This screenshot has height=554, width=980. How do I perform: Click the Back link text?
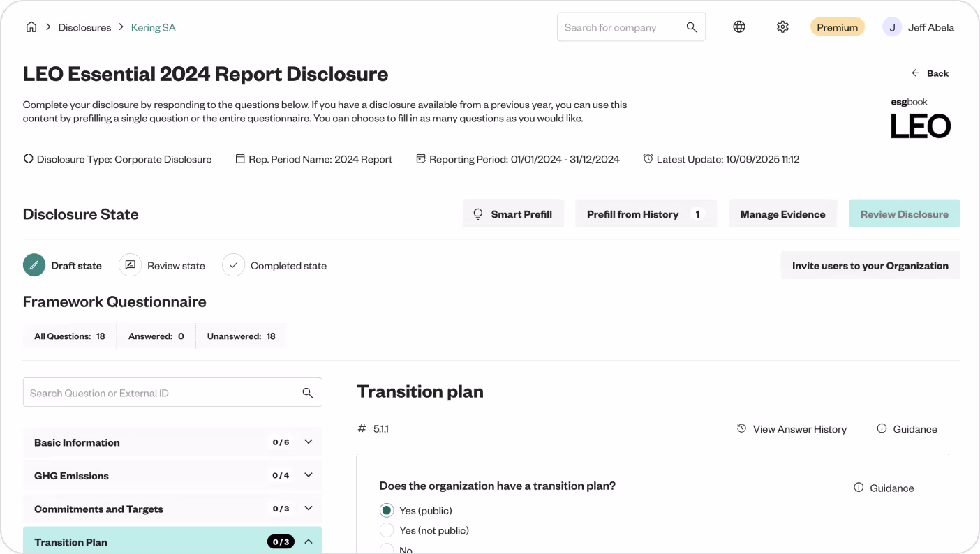(x=937, y=73)
